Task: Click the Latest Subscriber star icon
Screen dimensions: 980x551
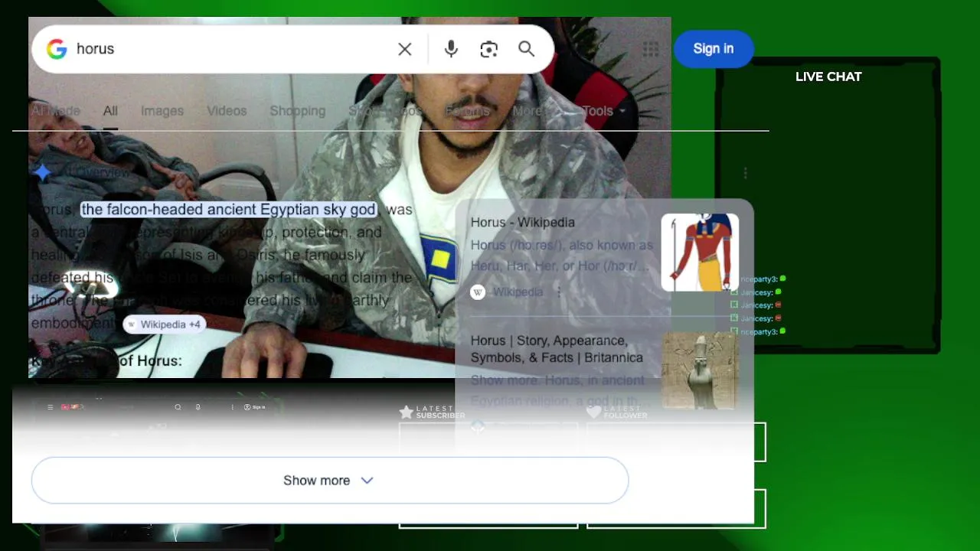Action: click(406, 412)
